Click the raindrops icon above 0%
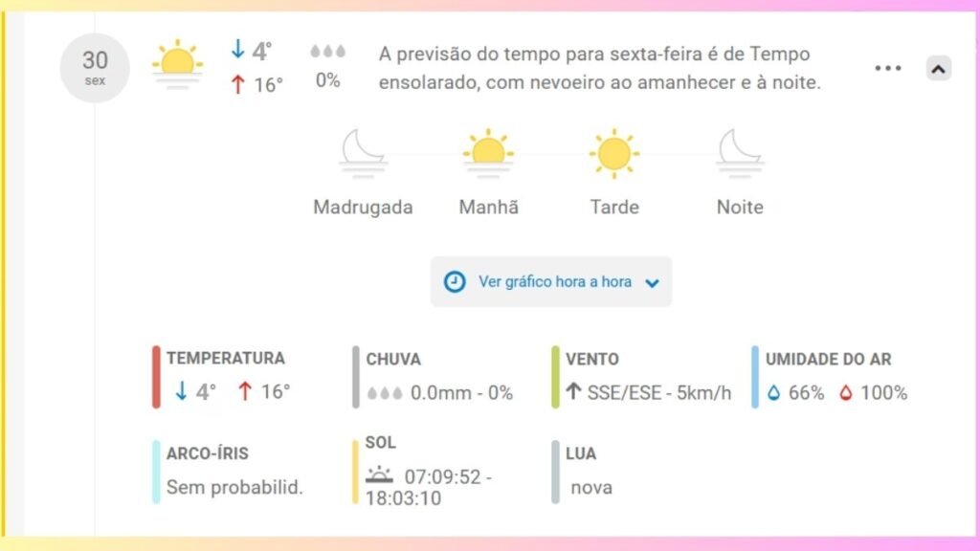The height and width of the screenshot is (551, 980). [327, 52]
